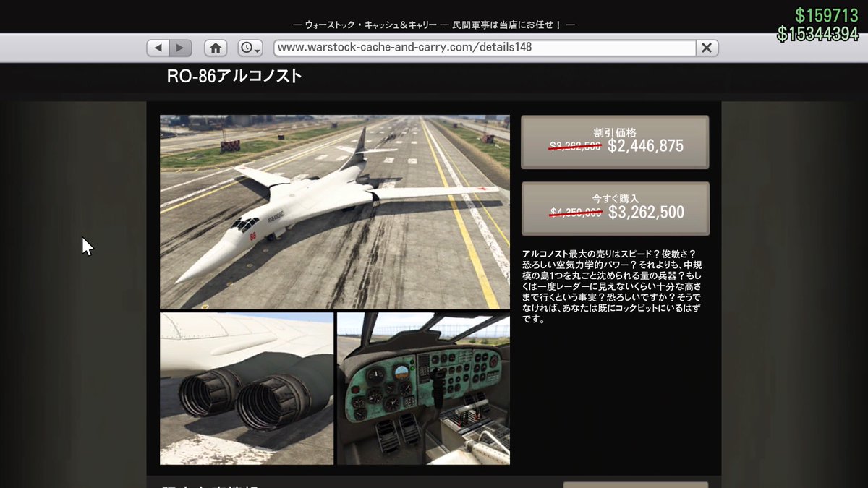Open the browsing history clock dropdown
868x488 pixels.
[250, 48]
